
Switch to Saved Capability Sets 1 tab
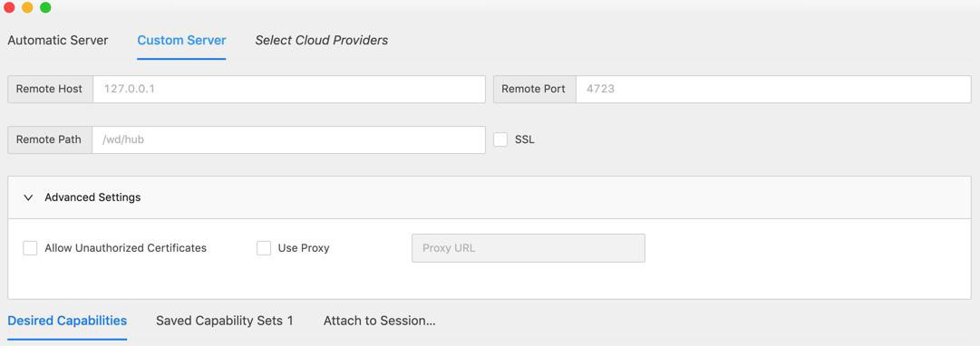coord(224,321)
